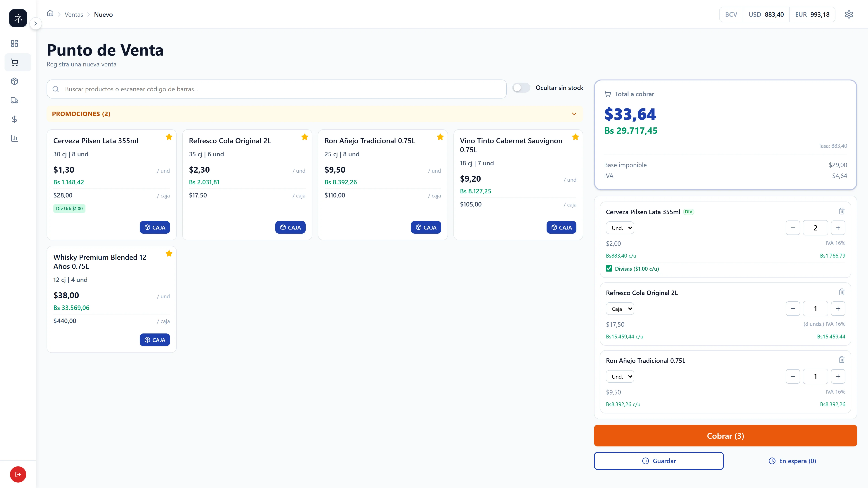Screen dimensions: 868x488
Task: Unfavorite Whisky Premium Blended star
Action: (x=169, y=253)
